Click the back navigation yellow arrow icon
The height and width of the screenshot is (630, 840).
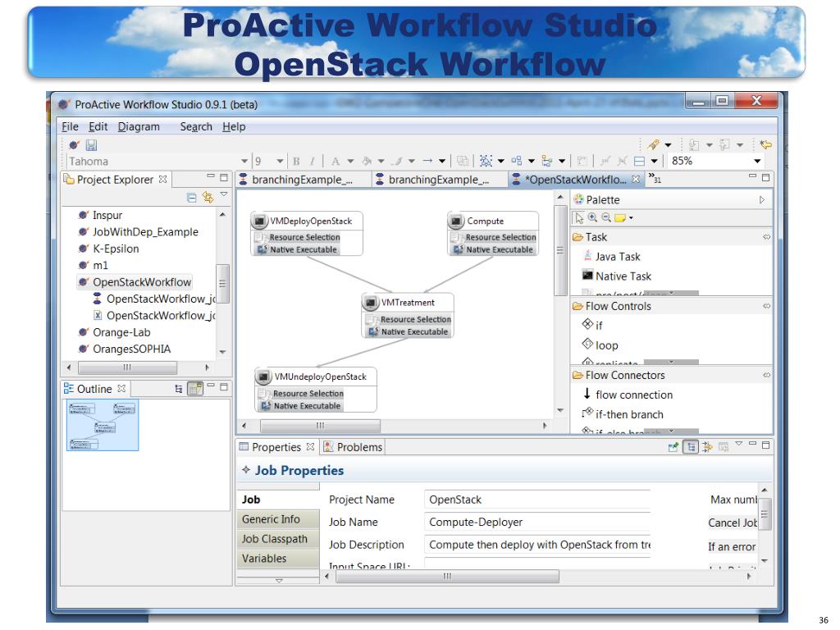point(765,144)
